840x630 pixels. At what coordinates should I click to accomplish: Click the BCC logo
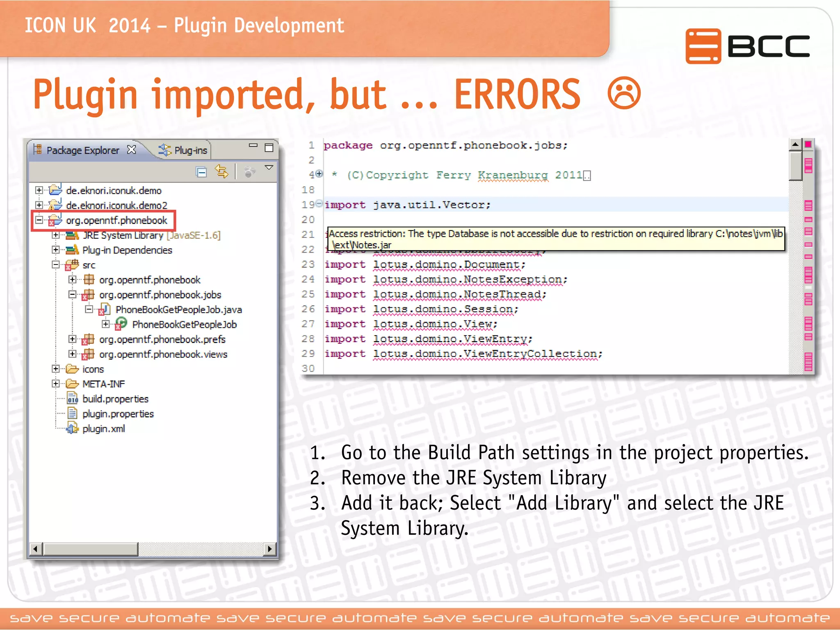click(748, 46)
